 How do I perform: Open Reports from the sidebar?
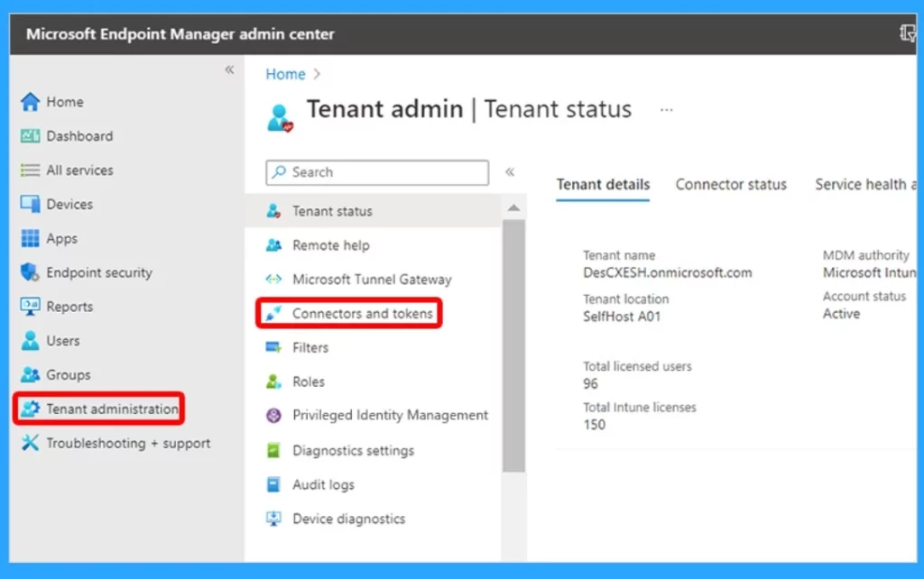point(69,307)
